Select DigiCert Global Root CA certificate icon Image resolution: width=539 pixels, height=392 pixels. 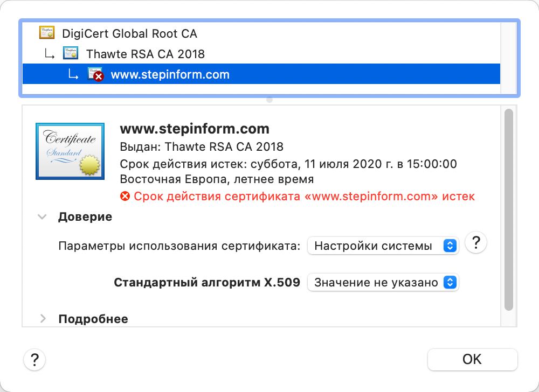(x=47, y=33)
